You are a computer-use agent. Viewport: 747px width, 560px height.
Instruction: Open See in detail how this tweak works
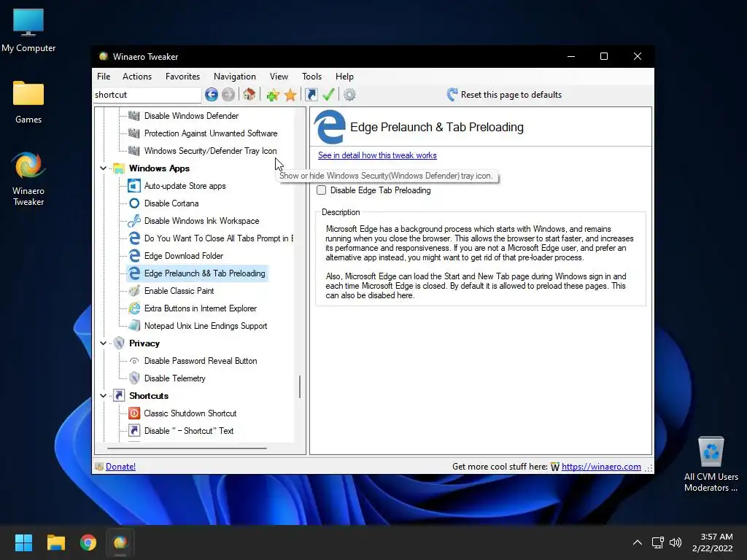coord(377,155)
